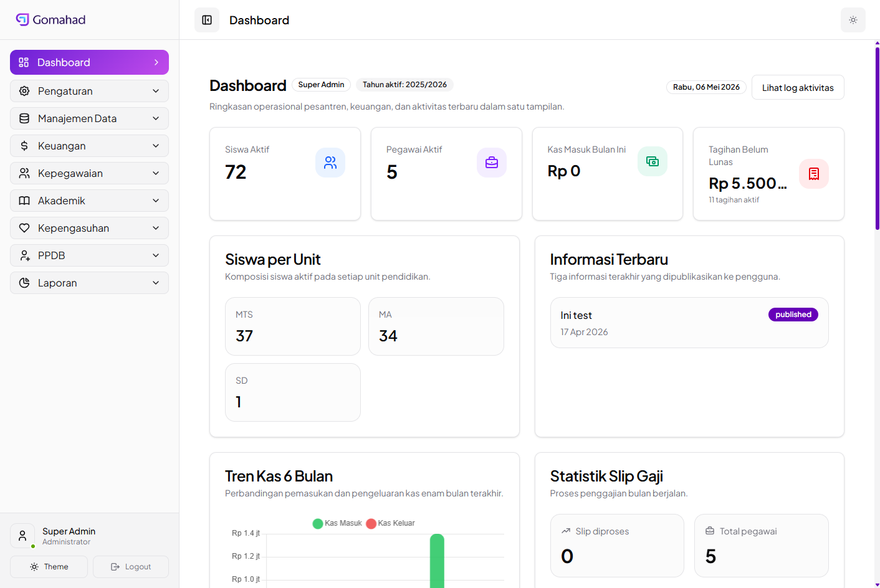Click chevron arrow on Dashboard item

click(x=156, y=62)
